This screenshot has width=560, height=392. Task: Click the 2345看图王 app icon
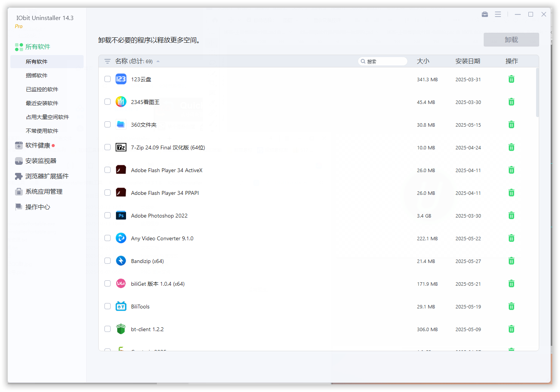pos(121,102)
